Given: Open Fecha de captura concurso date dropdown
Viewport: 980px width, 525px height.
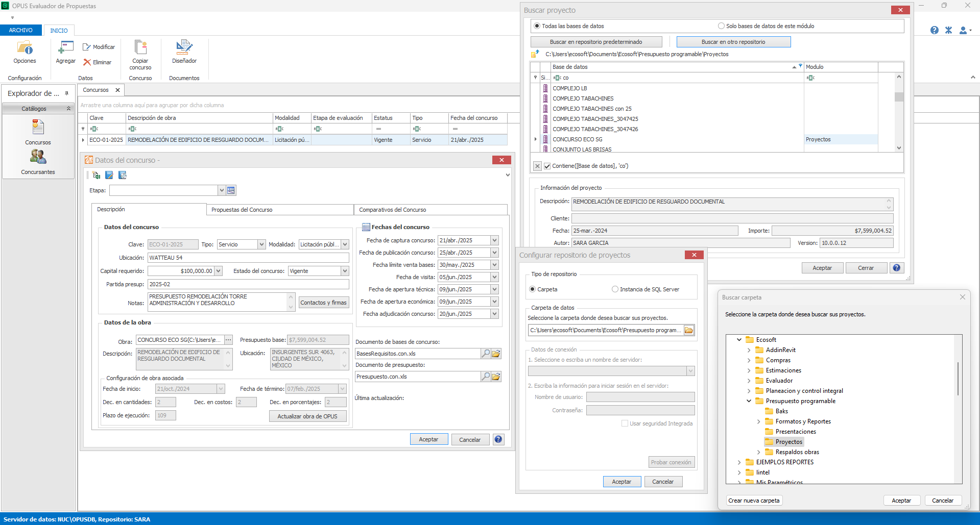Looking at the screenshot, I should [494, 240].
